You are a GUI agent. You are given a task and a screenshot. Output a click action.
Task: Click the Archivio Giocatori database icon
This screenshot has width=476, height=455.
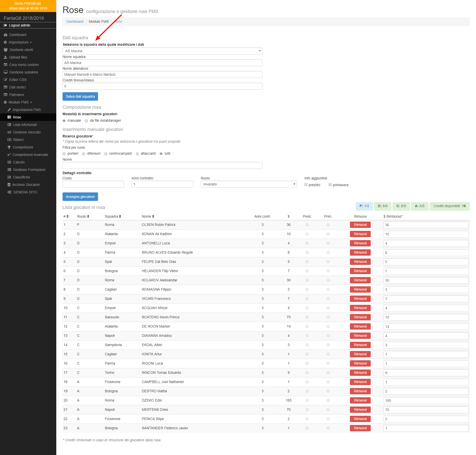(x=9, y=185)
